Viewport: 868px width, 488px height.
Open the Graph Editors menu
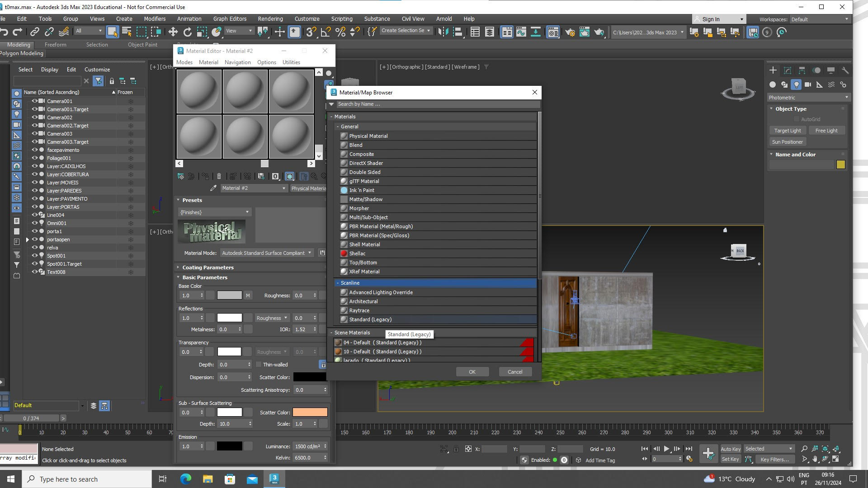[x=230, y=19]
